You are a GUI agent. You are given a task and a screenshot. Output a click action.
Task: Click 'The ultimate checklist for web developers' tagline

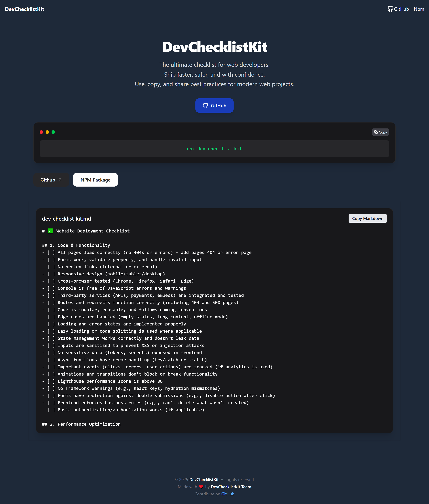pos(214,65)
